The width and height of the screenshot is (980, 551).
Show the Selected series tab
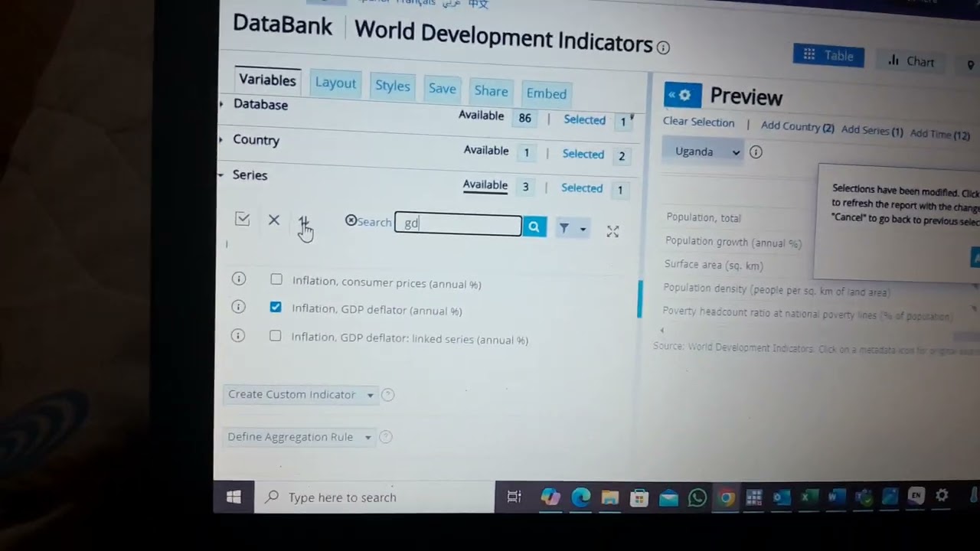[x=582, y=188]
